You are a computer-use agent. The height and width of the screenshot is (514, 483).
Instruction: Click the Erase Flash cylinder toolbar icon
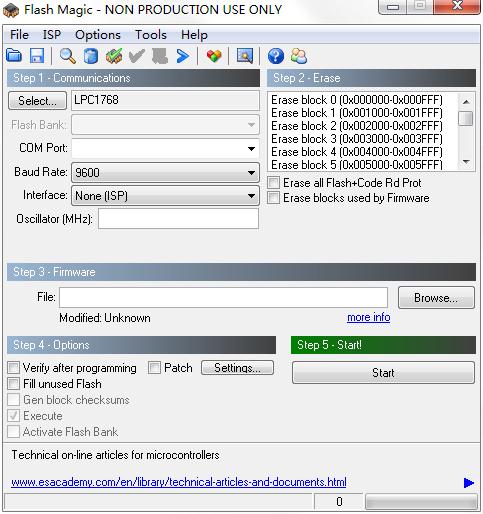point(91,56)
